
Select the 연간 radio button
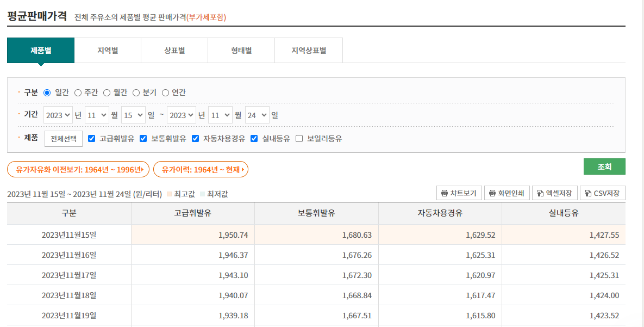pos(165,93)
